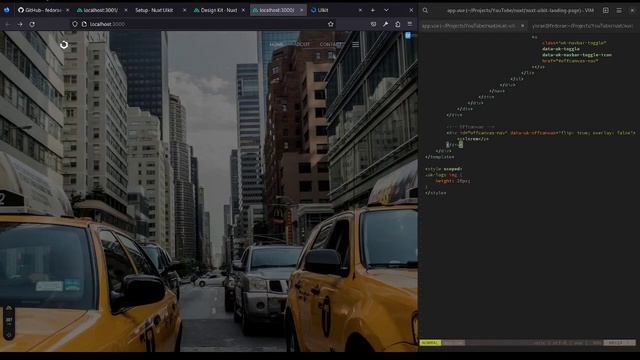Open the Nuxt devtools panel at bottom left

(9, 322)
